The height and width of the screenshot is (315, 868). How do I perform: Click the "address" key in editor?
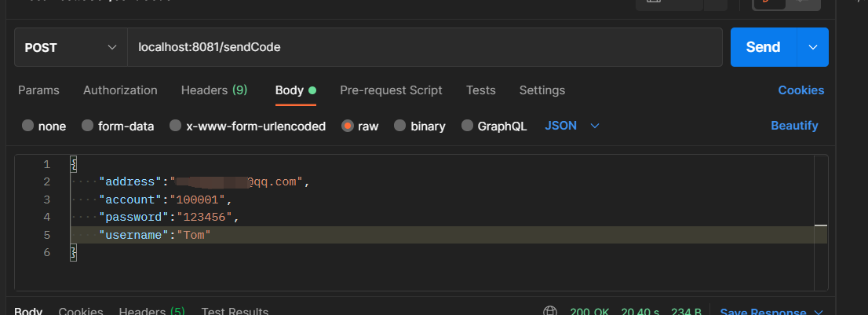click(130, 181)
